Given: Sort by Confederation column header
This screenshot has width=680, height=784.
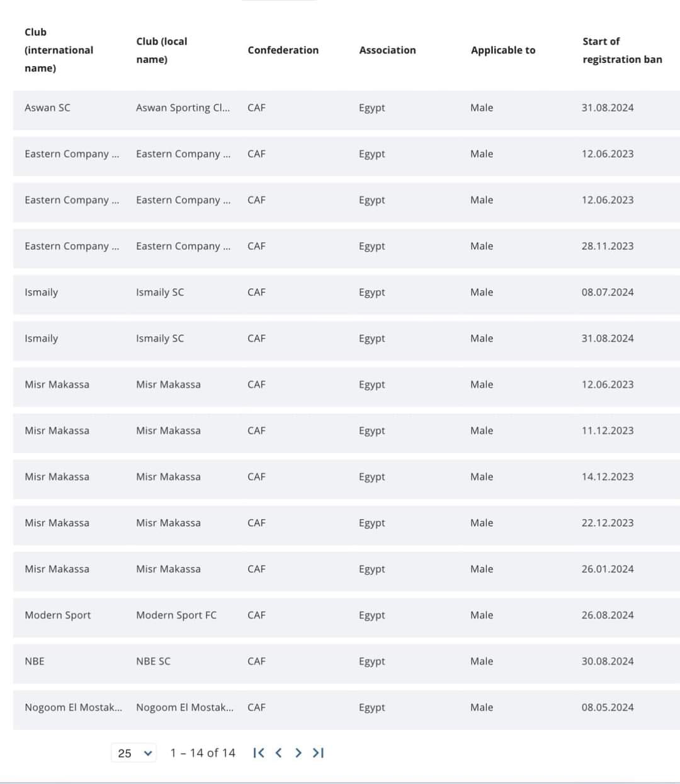Looking at the screenshot, I should click(283, 50).
